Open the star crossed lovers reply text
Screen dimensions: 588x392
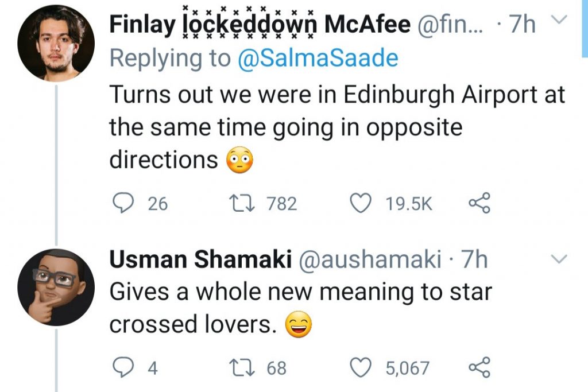300,308
